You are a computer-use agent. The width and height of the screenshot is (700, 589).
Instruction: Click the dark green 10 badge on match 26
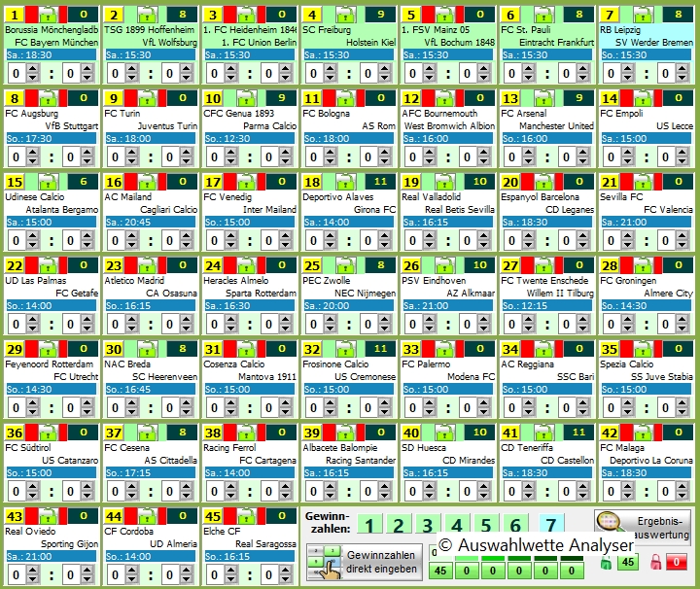coord(479,265)
